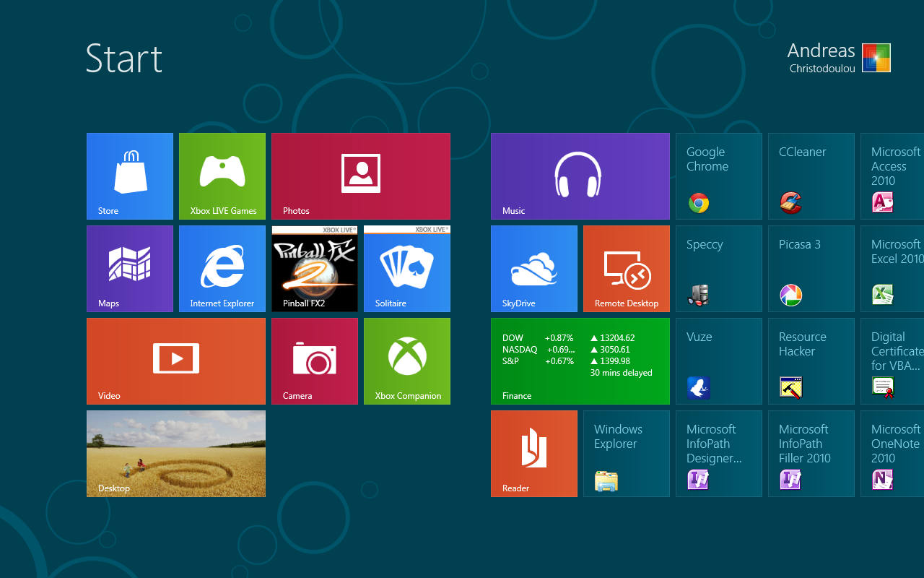Click the Andreas user account picture
Screen dimensions: 924x578
[876, 58]
